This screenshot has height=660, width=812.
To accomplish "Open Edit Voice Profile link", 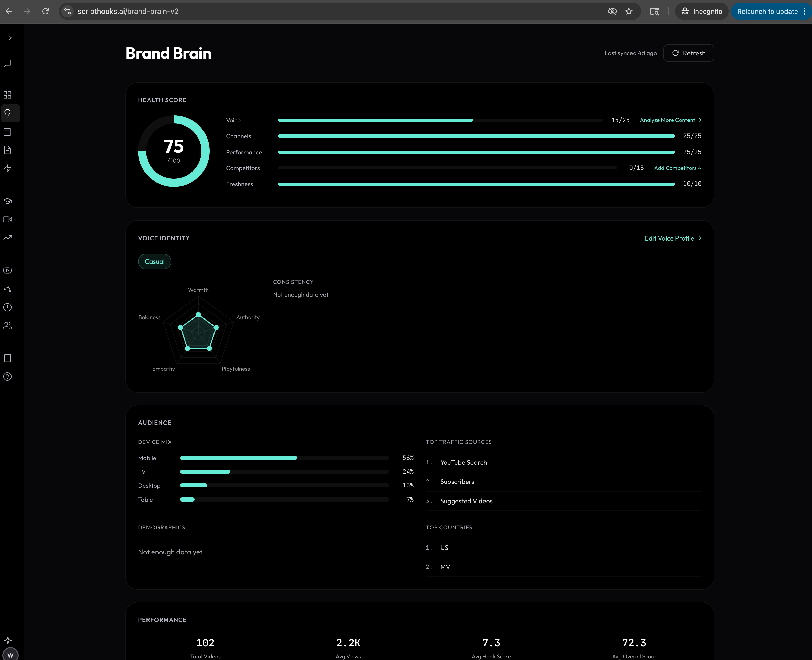I will click(672, 238).
